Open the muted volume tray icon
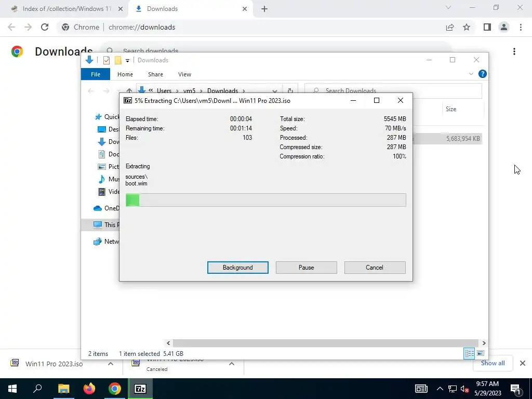532x399 pixels. point(464,389)
